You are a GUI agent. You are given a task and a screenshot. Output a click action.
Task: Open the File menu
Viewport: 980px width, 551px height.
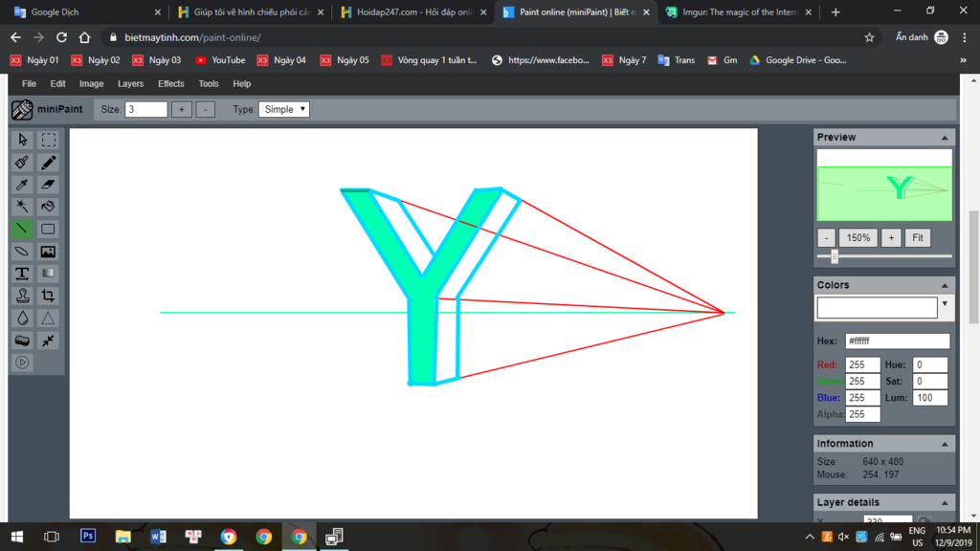point(29,84)
